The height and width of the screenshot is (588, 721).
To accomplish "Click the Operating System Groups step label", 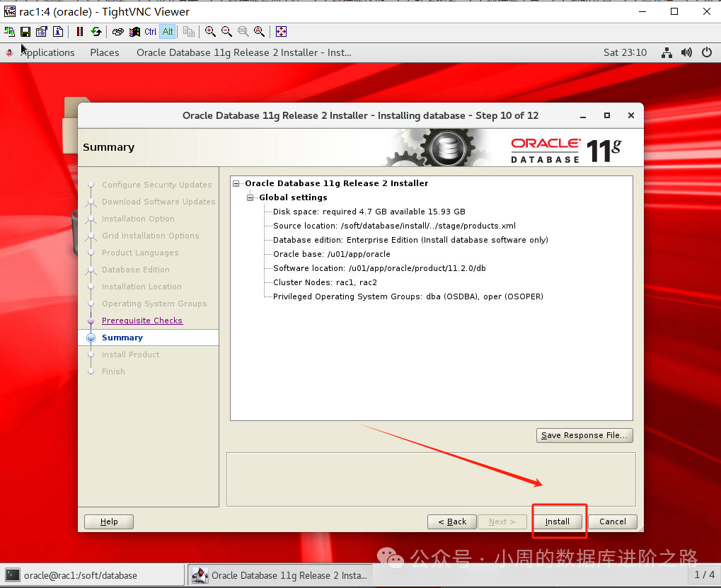I will click(x=154, y=304).
